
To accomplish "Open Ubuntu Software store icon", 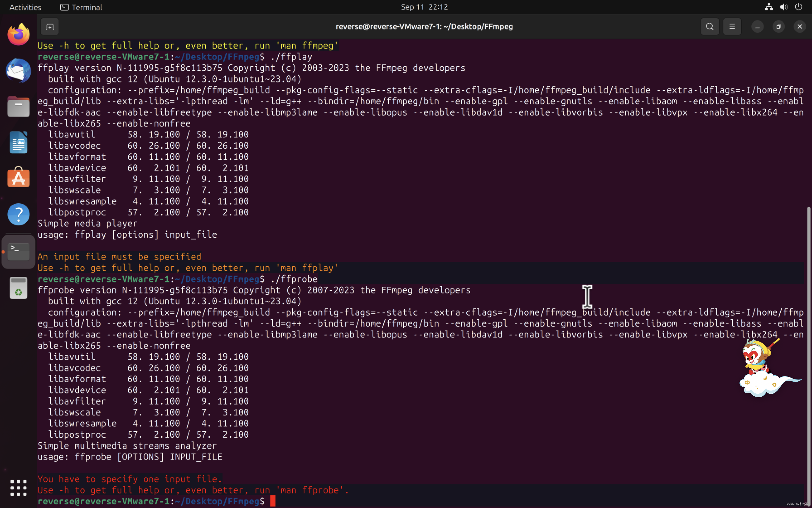I will click(x=18, y=177).
